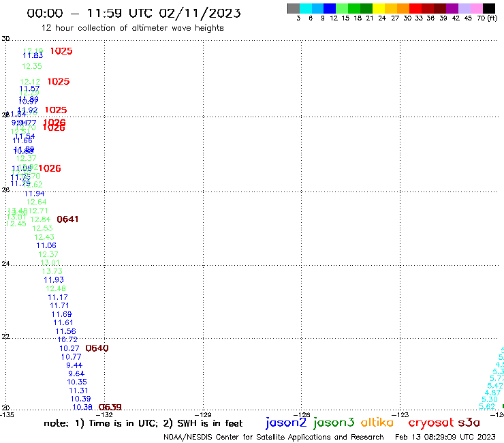Click the wave height value '10.35'
The image size is (504, 443).
pos(77,382)
